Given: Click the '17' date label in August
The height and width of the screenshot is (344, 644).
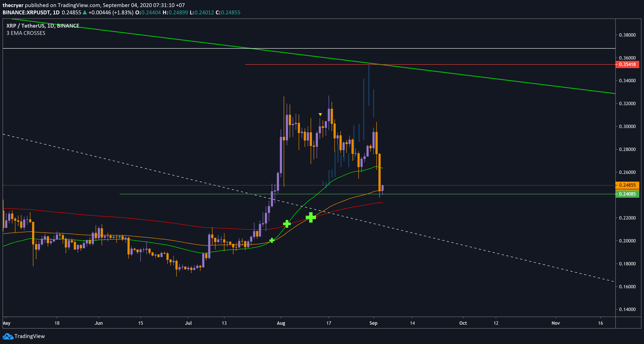Looking at the screenshot, I should 329,323.
